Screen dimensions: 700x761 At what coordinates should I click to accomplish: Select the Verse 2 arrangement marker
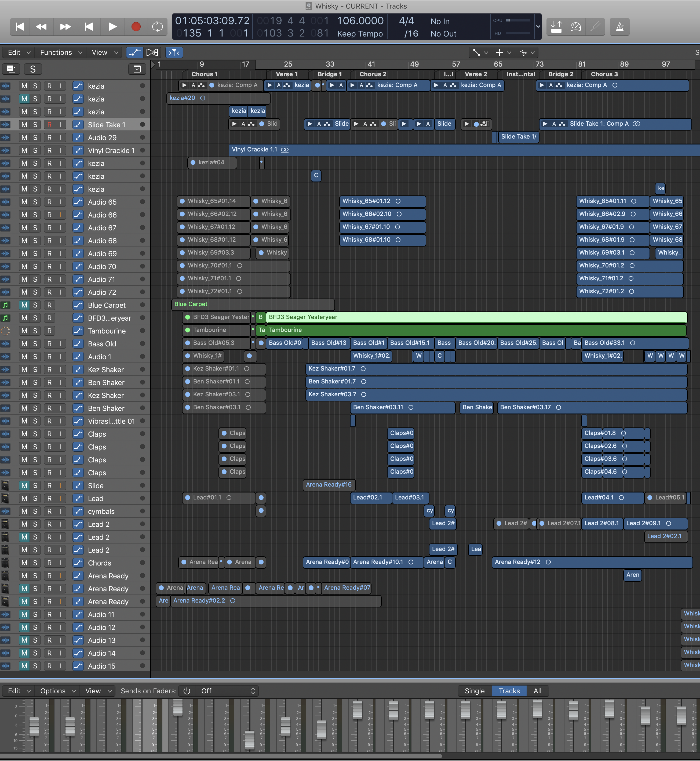[x=476, y=74]
